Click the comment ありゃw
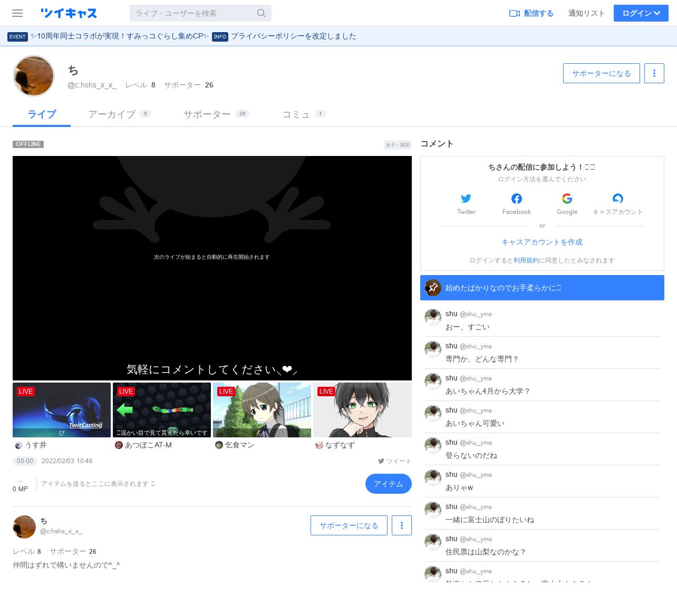Screen dimensions: 677x616 [459, 487]
